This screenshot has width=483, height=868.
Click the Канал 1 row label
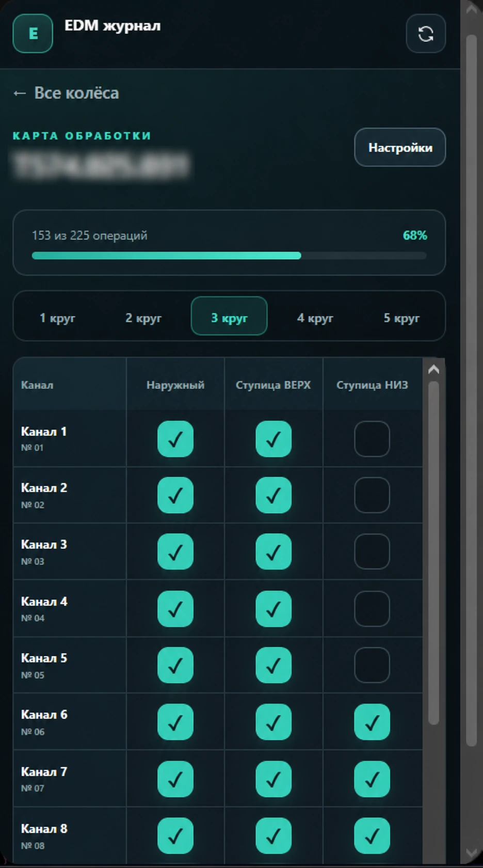click(44, 432)
